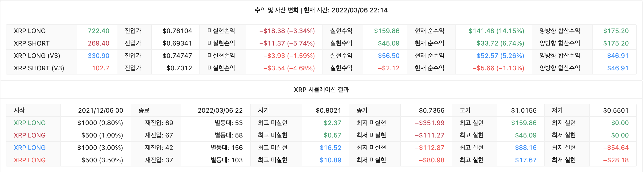Click the red quantity value 269.40

point(98,43)
